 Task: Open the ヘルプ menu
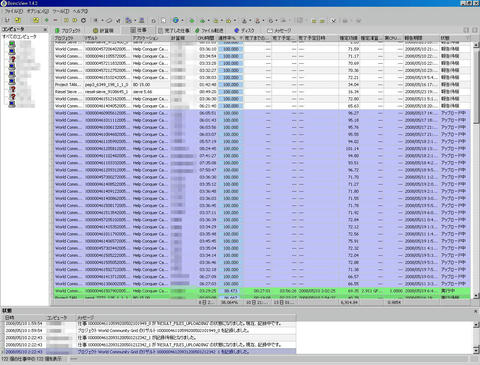point(80,11)
